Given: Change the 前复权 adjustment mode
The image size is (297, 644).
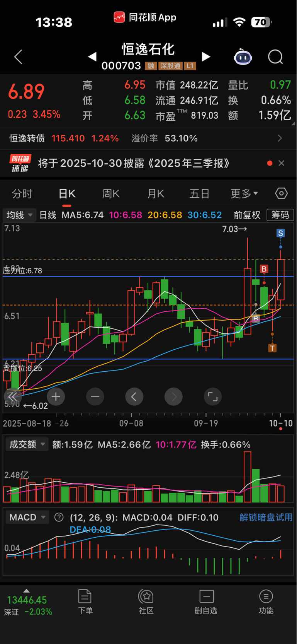Looking at the screenshot, I should 247,215.
